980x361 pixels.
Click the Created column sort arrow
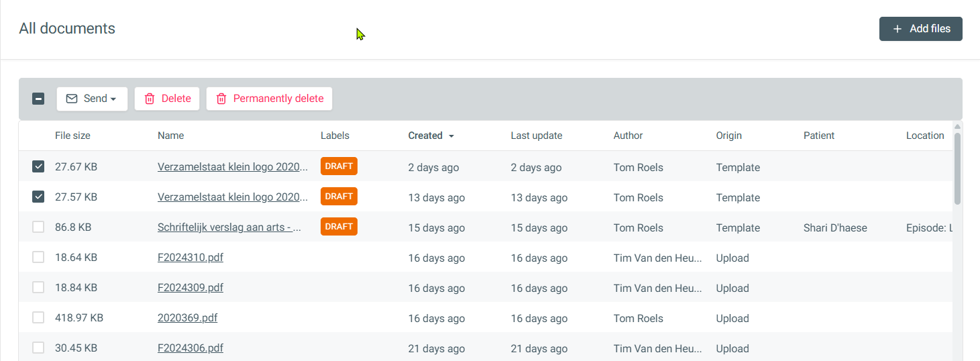pyautogui.click(x=451, y=136)
